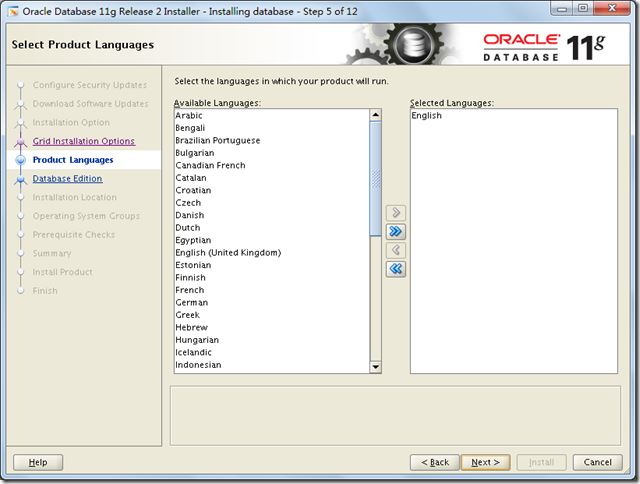Select English in Selected Languages list

(513, 115)
